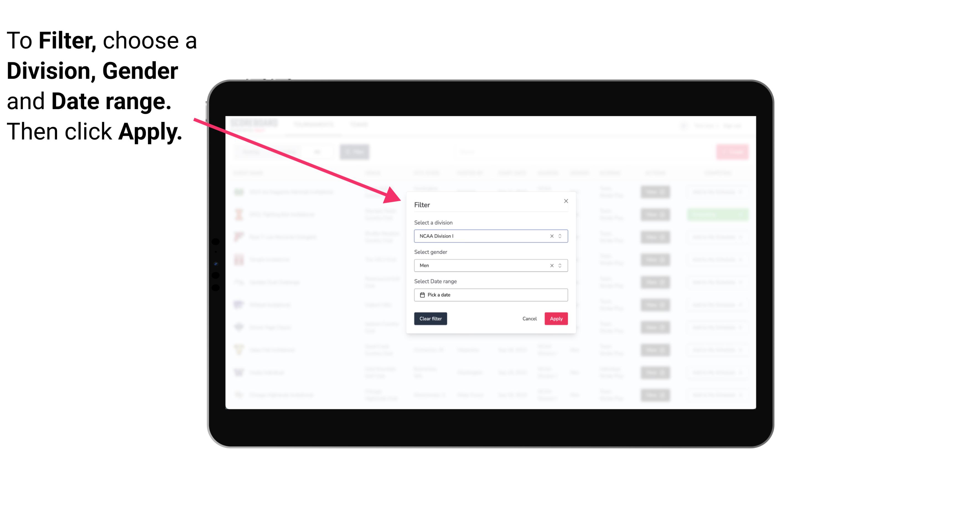This screenshot has height=527, width=980.
Task: Click the Clear filter button
Action: click(430, 319)
